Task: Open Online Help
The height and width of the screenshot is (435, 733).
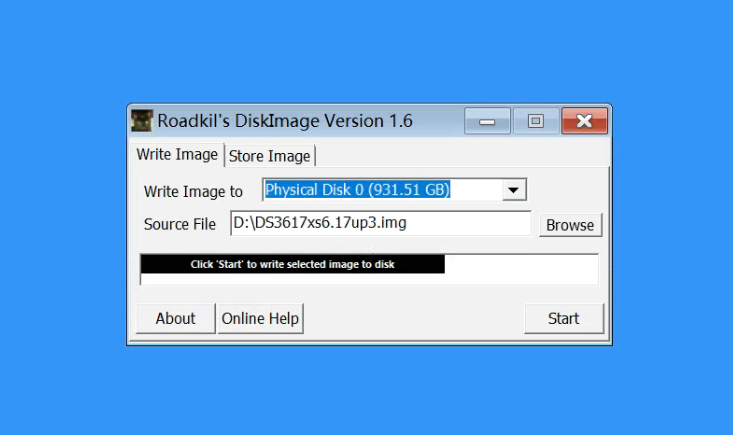Action: 260,319
